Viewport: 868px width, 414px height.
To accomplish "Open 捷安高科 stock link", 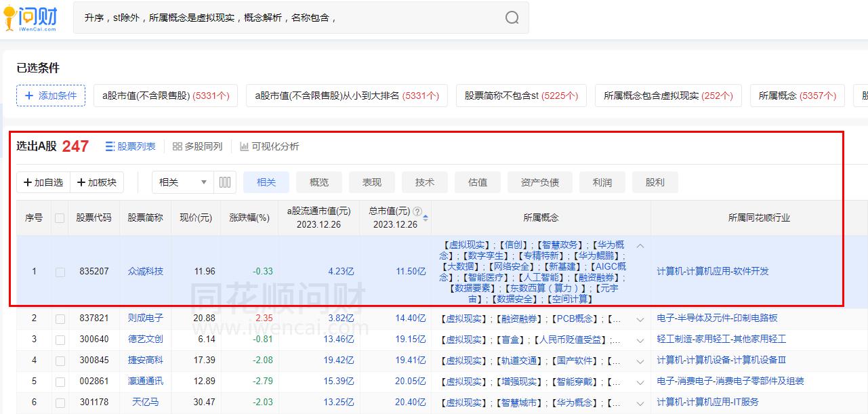I will [x=146, y=360].
